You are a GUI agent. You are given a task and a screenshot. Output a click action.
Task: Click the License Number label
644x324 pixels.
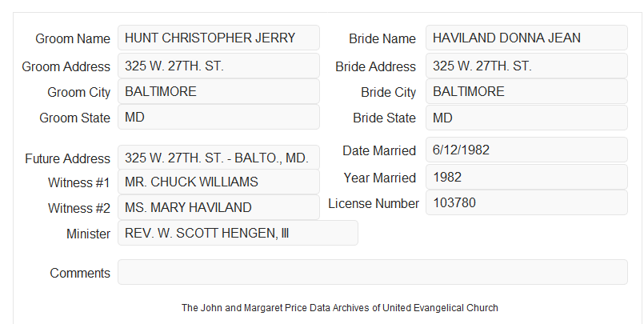(374, 204)
